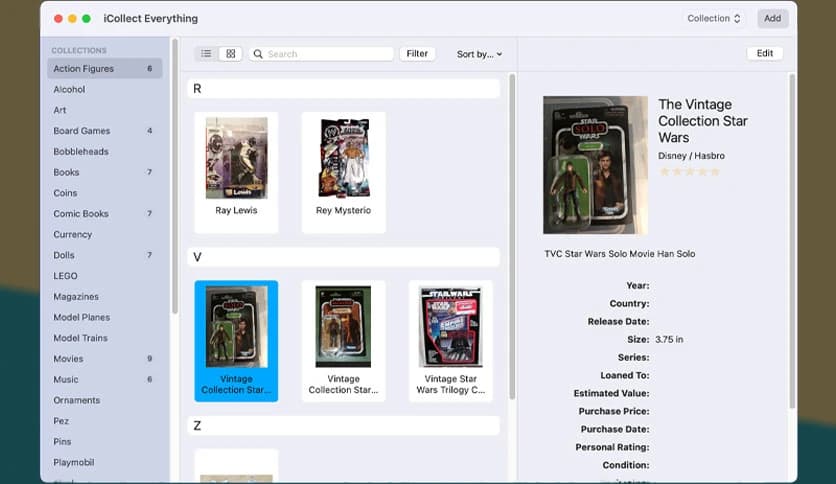The width and height of the screenshot is (836, 484).
Task: Select the Ray Lewis figure card
Action: pyautogui.click(x=236, y=172)
